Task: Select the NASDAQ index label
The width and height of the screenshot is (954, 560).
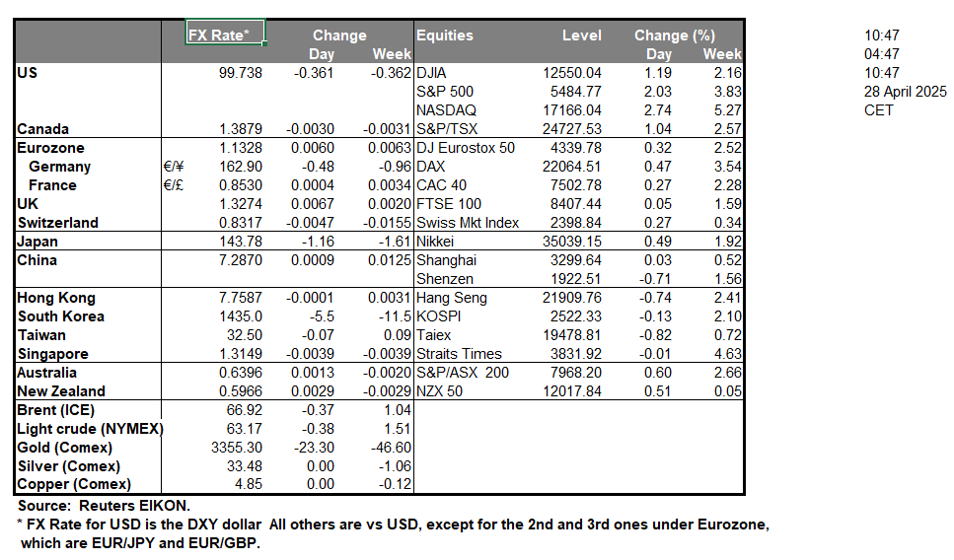Action: pyautogui.click(x=446, y=110)
